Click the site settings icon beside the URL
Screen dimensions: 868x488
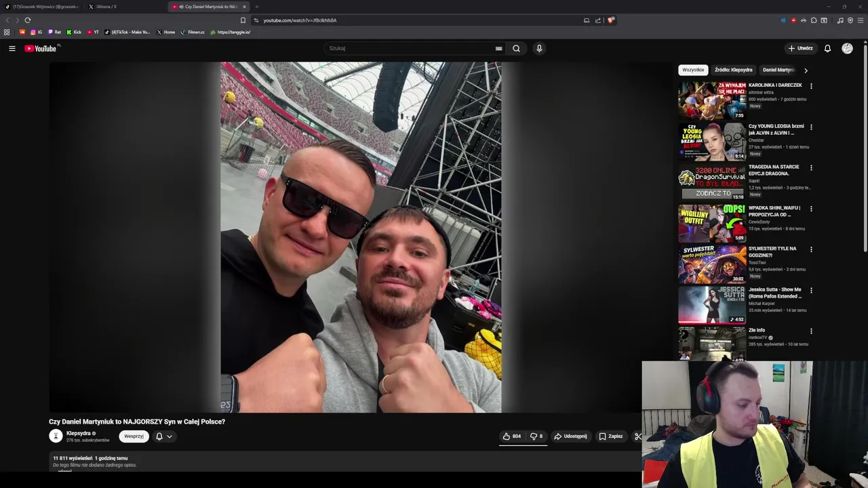click(256, 20)
